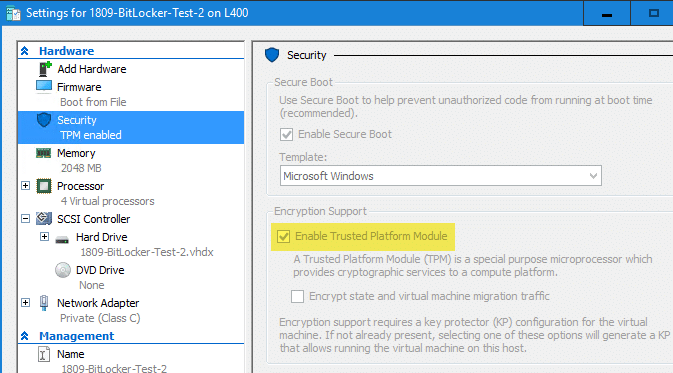Enable Encrypt state and migration traffic checkbox
The image size is (673, 373).
pos(297,296)
